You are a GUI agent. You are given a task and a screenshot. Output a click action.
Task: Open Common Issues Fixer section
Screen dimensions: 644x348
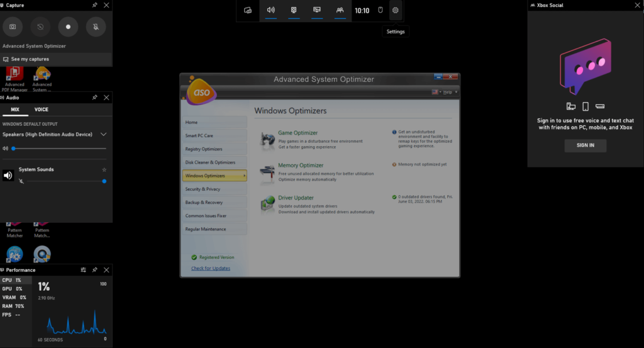pyautogui.click(x=214, y=216)
